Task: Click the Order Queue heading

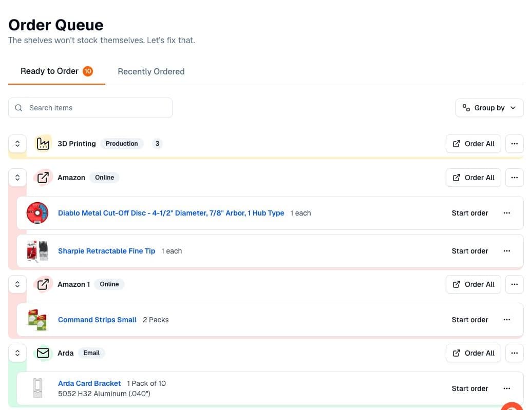Action: 56,25
